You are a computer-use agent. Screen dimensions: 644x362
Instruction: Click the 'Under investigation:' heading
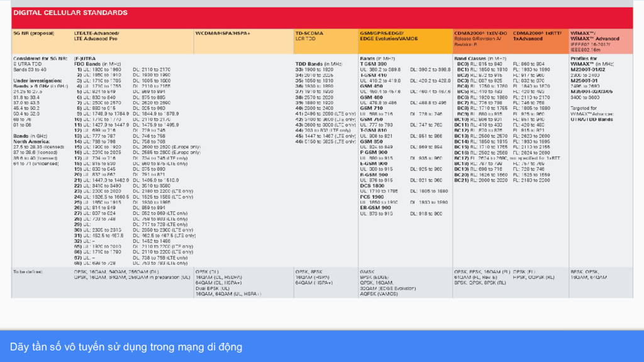tap(37, 81)
